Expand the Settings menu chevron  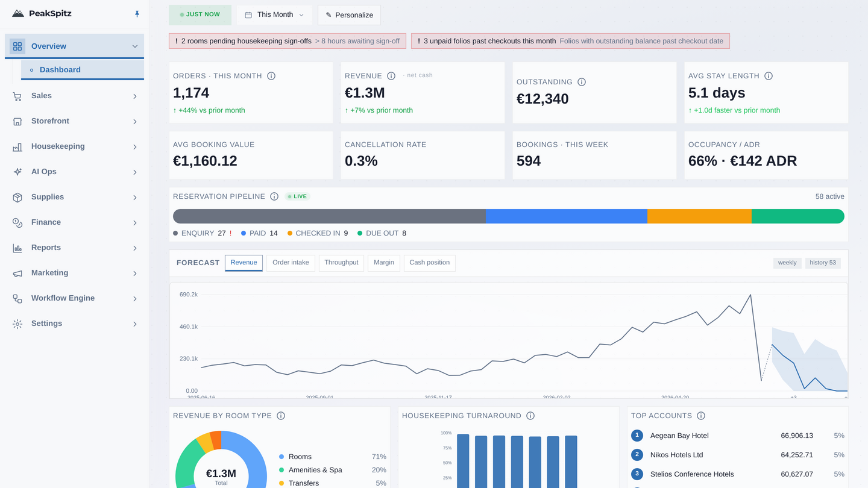(135, 324)
